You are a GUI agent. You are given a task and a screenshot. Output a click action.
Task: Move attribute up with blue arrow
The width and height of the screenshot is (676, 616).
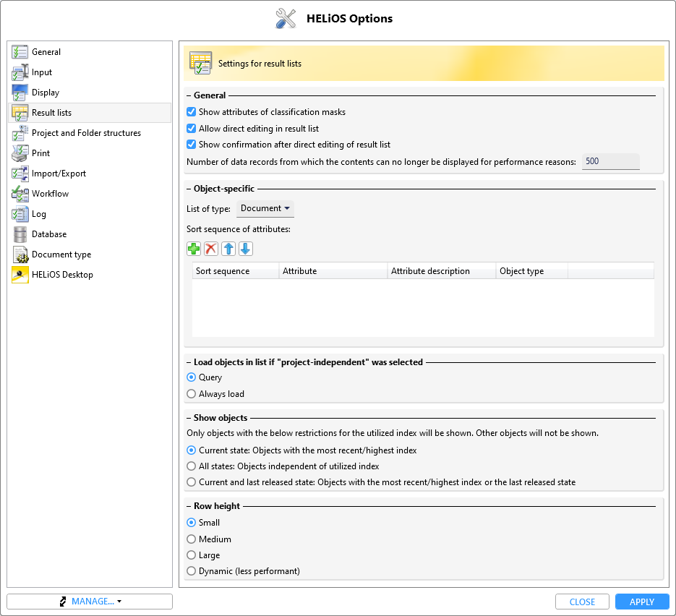tap(228, 249)
